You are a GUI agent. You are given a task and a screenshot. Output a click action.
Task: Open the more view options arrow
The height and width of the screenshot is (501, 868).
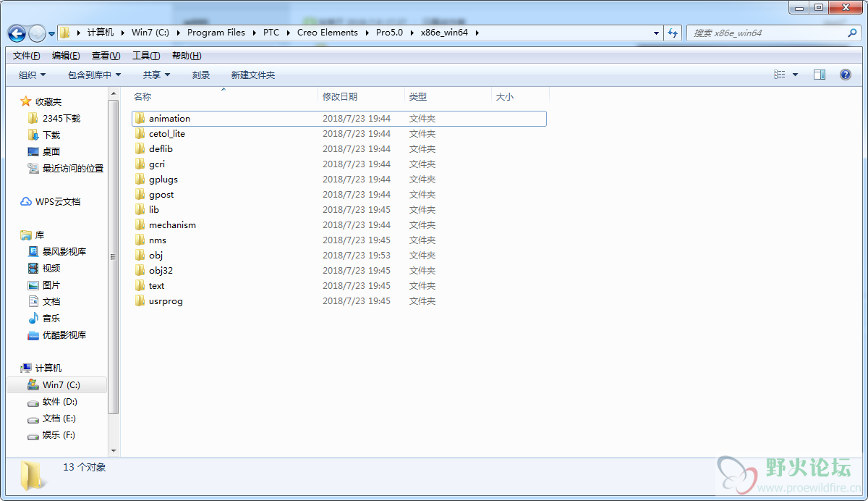point(795,75)
